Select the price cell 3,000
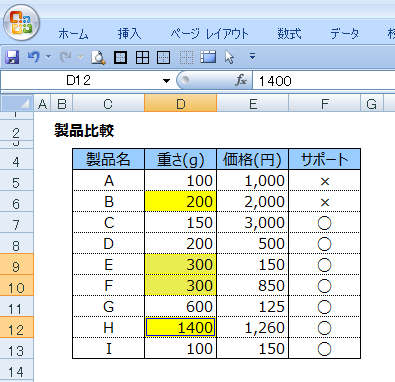395x382 pixels. point(253,222)
